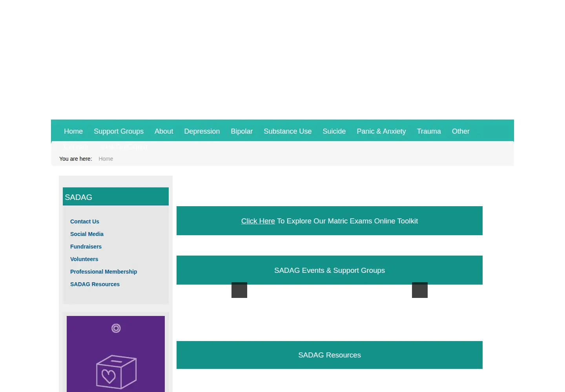
Task: Click the left dark square carousel arrow
Action: 239,290
